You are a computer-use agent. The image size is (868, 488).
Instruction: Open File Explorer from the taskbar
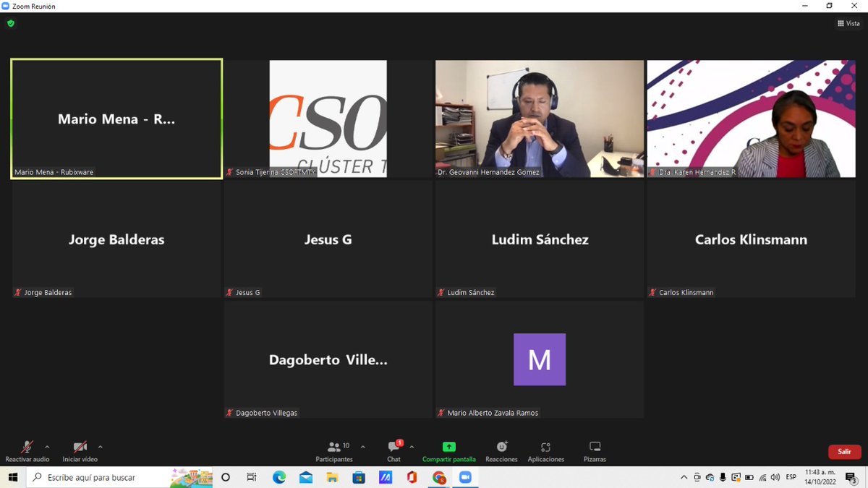332,477
